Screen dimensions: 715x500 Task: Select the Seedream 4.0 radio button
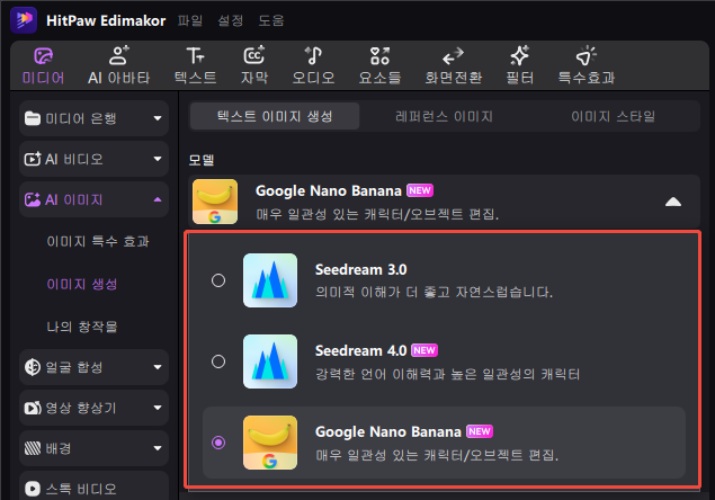point(218,361)
